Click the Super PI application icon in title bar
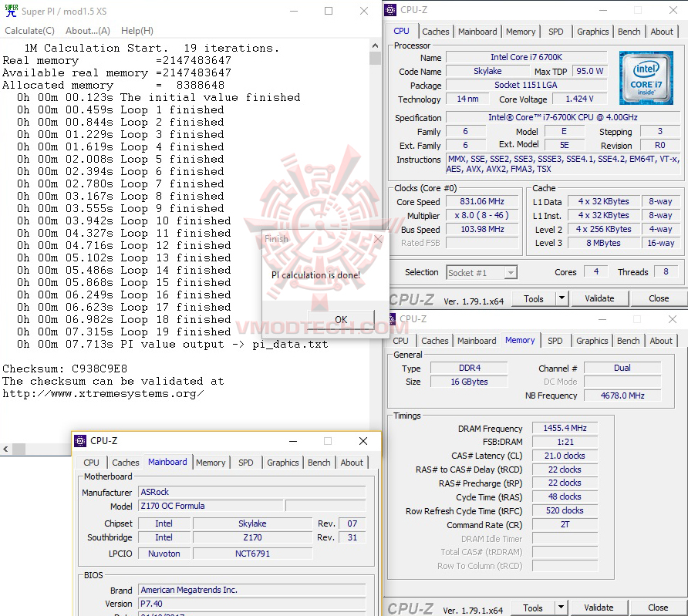 [x=12, y=11]
